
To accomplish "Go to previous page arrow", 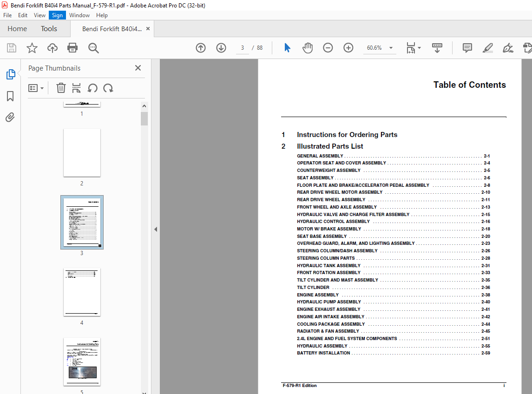I will (201, 48).
